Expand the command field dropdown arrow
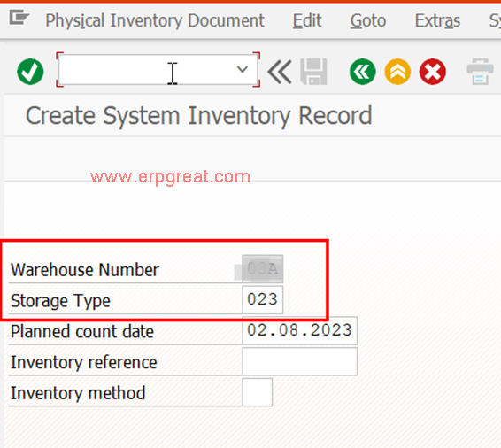Screen dimensions: 501x448 [243, 69]
